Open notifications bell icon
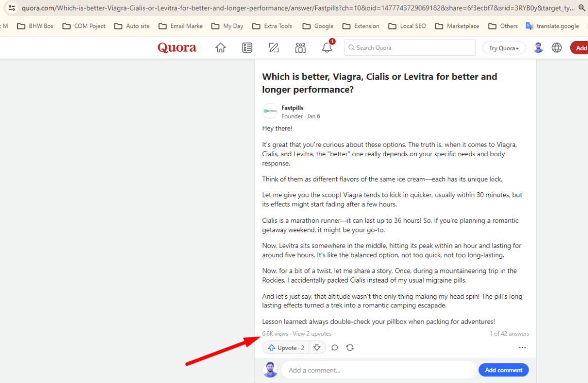Screen dimensions: 588x383 (x=327, y=47)
